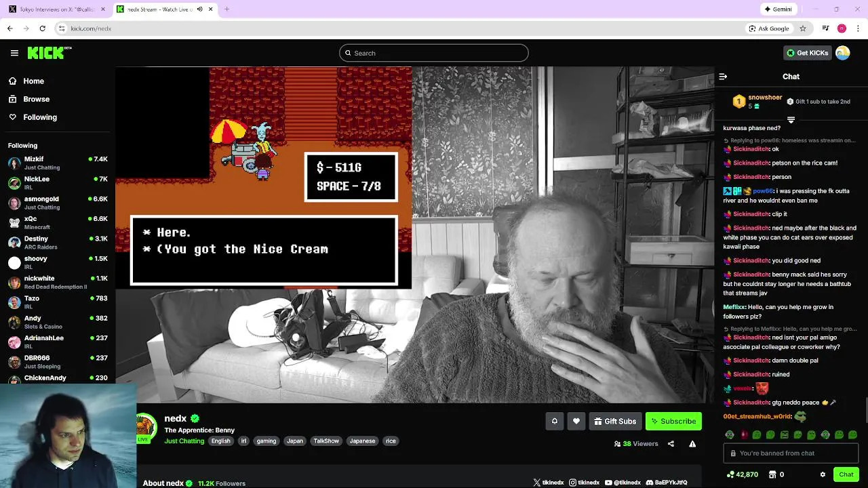Click the Kick search box
The image size is (868, 488).
click(x=434, y=53)
